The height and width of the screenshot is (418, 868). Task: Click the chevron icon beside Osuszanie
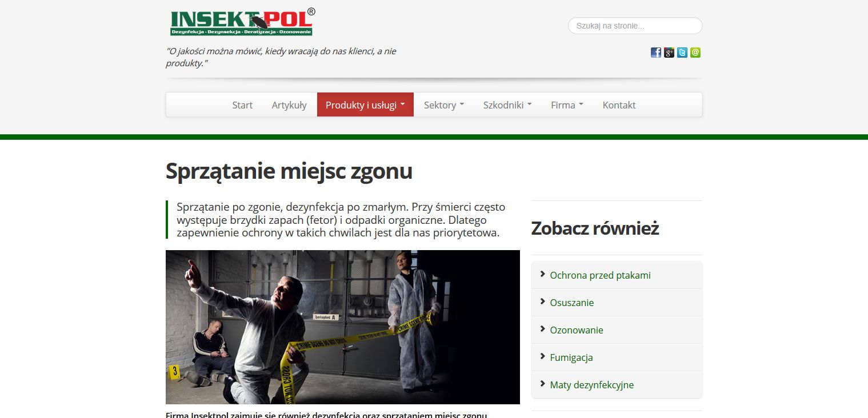542,302
